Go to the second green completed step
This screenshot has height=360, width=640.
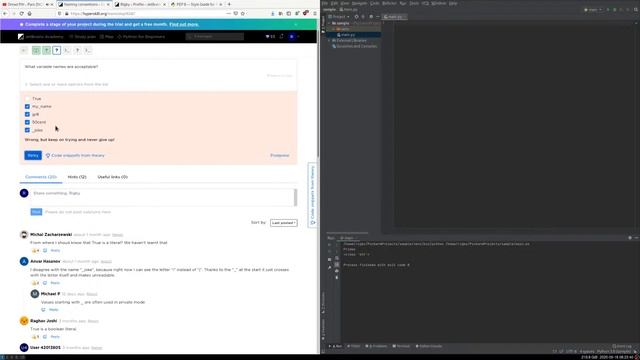coord(47,50)
